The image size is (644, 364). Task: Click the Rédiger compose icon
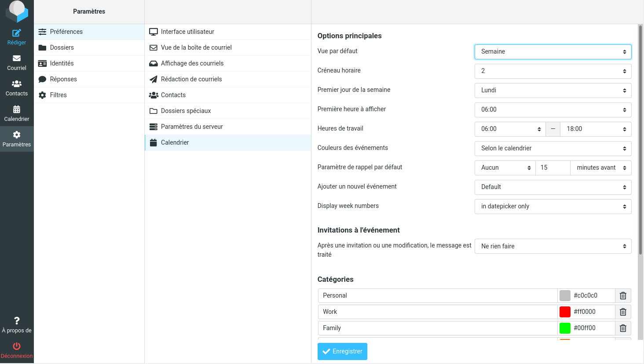click(17, 33)
